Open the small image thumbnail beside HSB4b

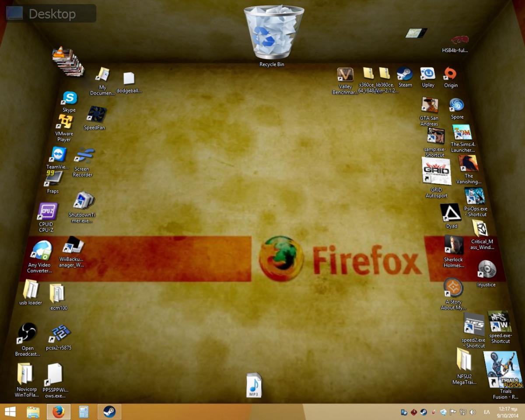click(x=416, y=33)
